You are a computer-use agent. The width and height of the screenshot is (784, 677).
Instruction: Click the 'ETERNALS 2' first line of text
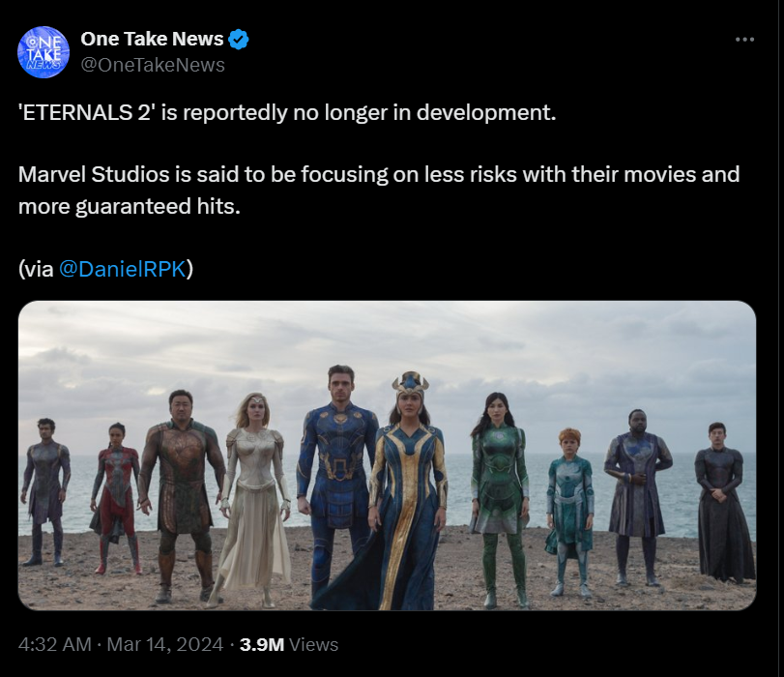point(287,112)
